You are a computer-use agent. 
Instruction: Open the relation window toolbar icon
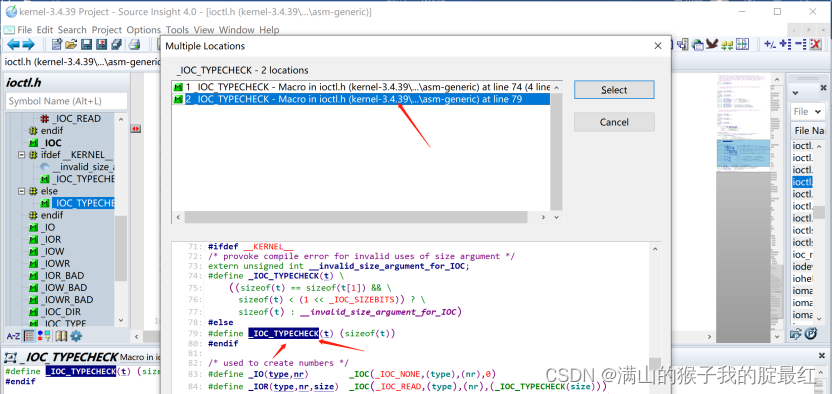click(683, 45)
